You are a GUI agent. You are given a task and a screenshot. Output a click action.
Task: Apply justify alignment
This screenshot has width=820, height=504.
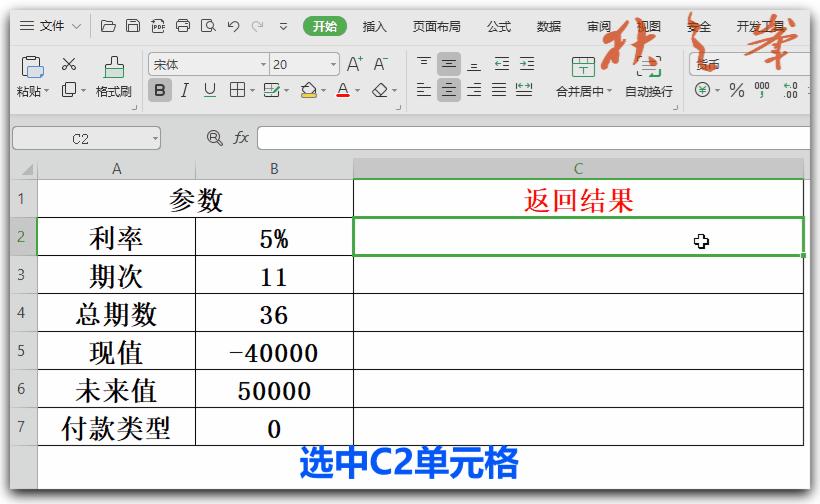499,90
